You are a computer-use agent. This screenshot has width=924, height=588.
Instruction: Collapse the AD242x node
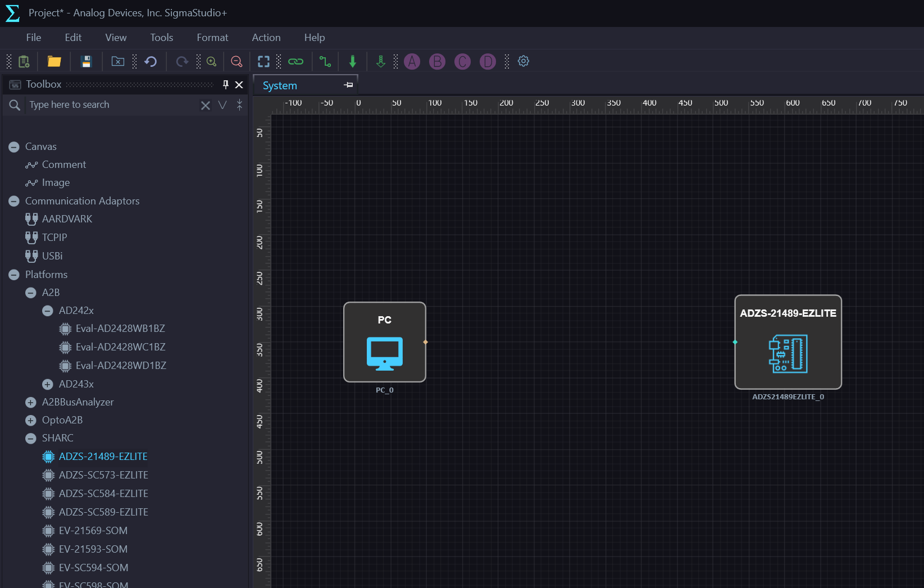(x=48, y=311)
